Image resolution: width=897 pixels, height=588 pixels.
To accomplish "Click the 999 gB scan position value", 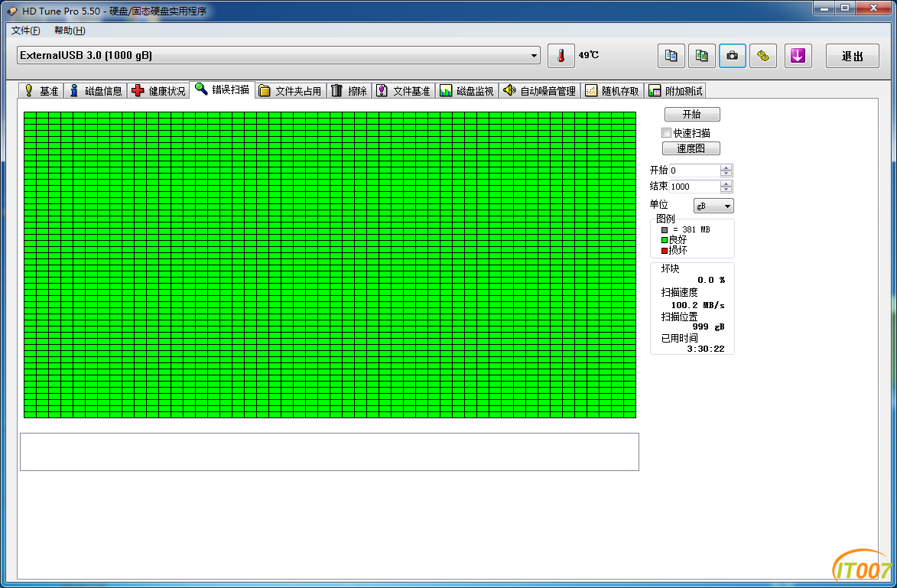I will 708,327.
